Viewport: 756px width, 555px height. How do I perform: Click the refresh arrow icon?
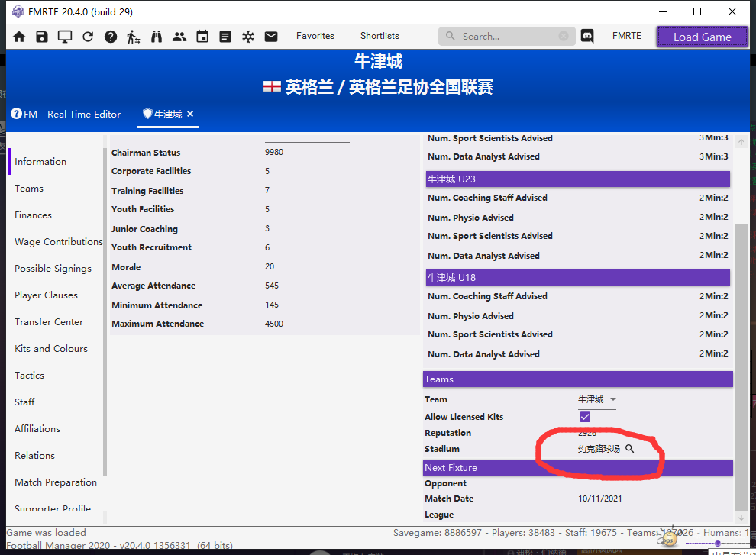coord(88,37)
